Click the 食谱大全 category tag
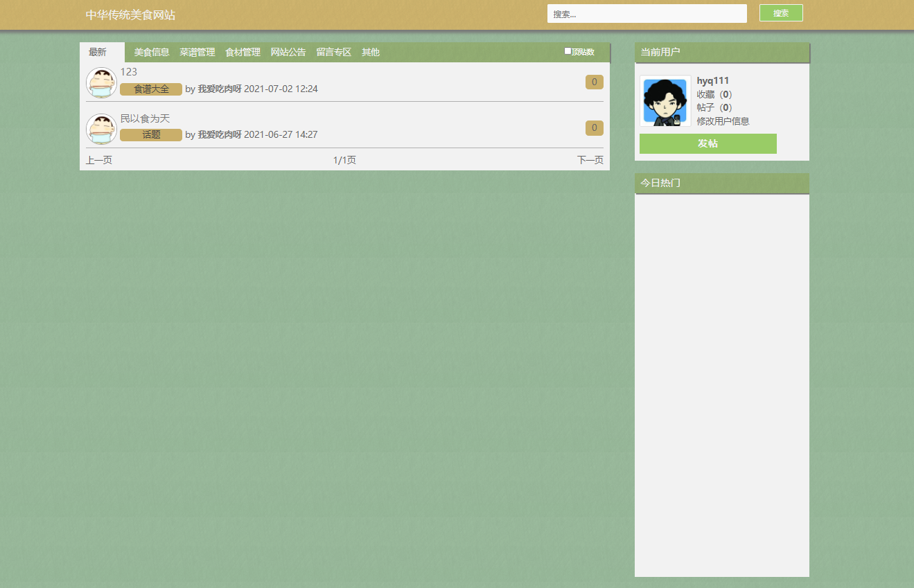This screenshot has width=914, height=588. click(151, 89)
